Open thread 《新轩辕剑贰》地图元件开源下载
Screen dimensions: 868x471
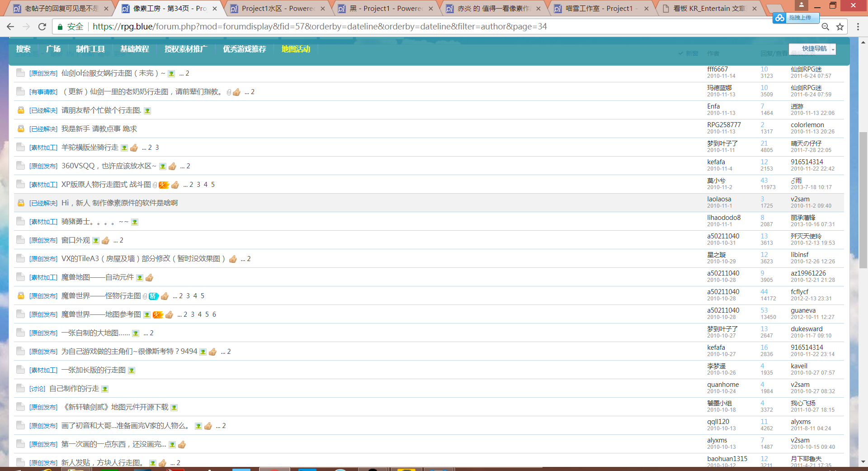point(115,407)
